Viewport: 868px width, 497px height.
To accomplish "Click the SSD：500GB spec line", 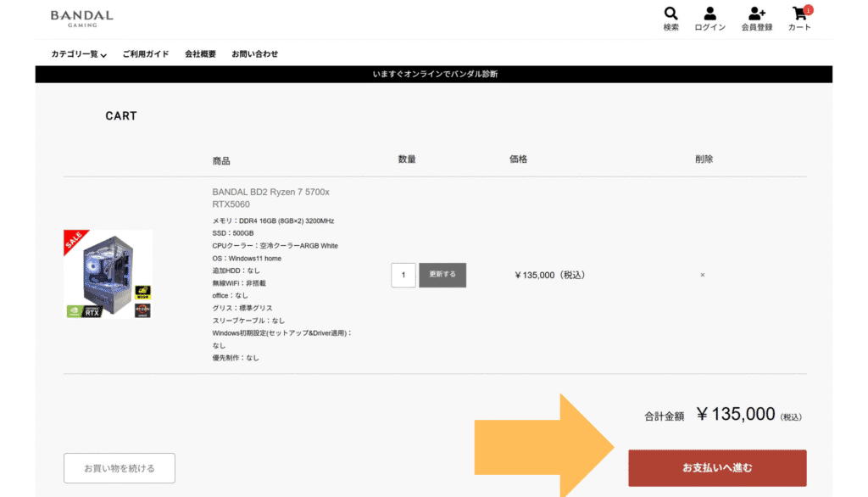I will coord(232,233).
